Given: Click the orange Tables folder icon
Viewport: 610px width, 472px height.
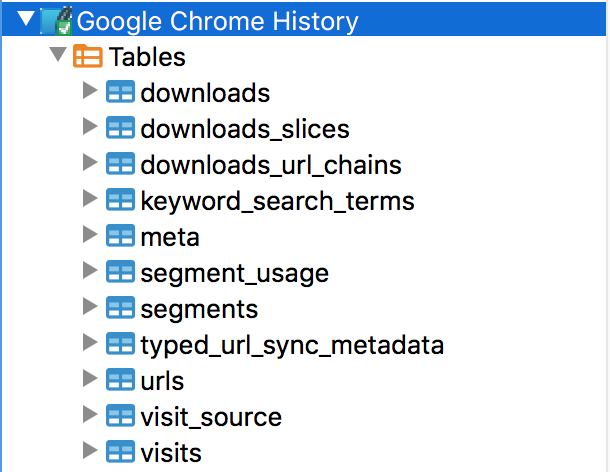Looking at the screenshot, I should [88, 56].
